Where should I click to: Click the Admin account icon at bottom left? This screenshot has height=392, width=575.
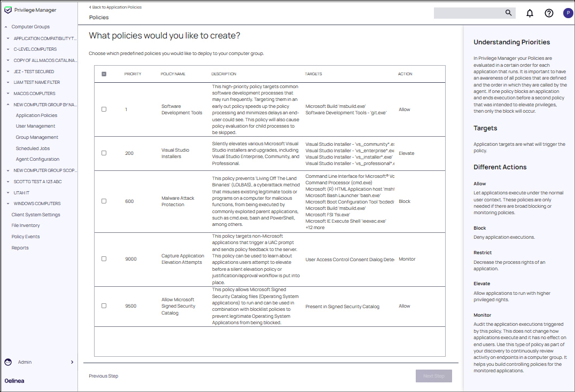(x=7, y=362)
